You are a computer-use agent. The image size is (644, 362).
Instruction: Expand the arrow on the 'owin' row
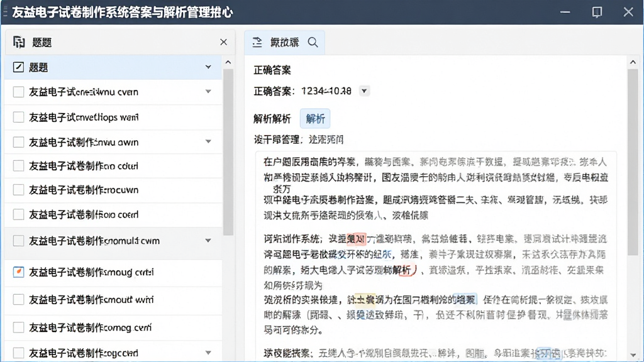pos(208,141)
